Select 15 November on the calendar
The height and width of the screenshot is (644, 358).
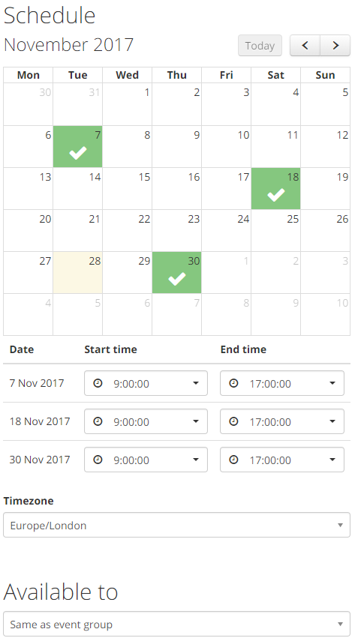pos(128,188)
